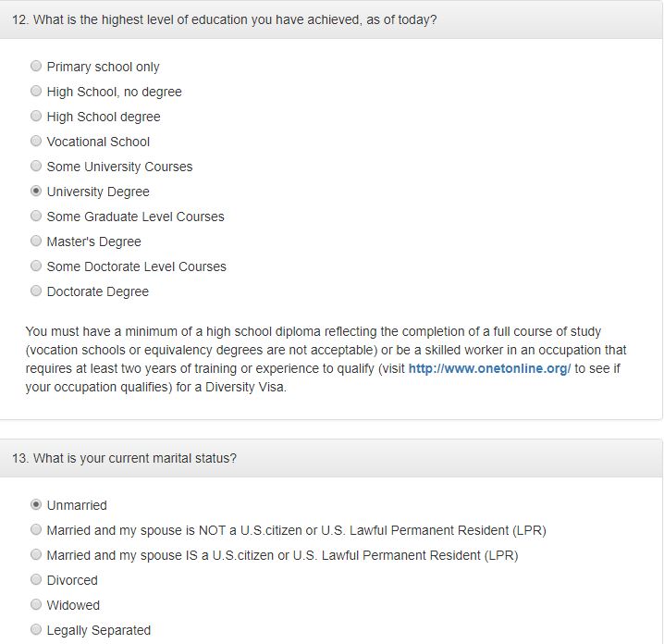This screenshot has width=664, height=644.
Task: Choose Some Graduate Level Courses
Action: [x=36, y=217]
